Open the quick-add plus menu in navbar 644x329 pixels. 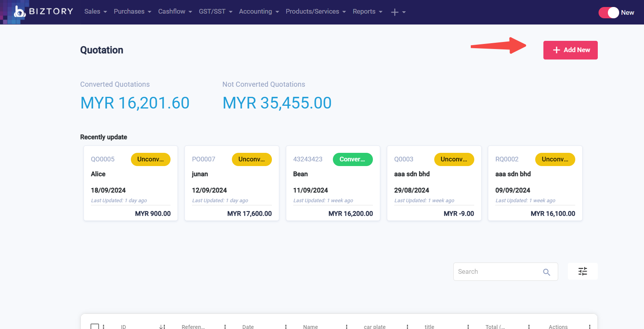pos(398,12)
